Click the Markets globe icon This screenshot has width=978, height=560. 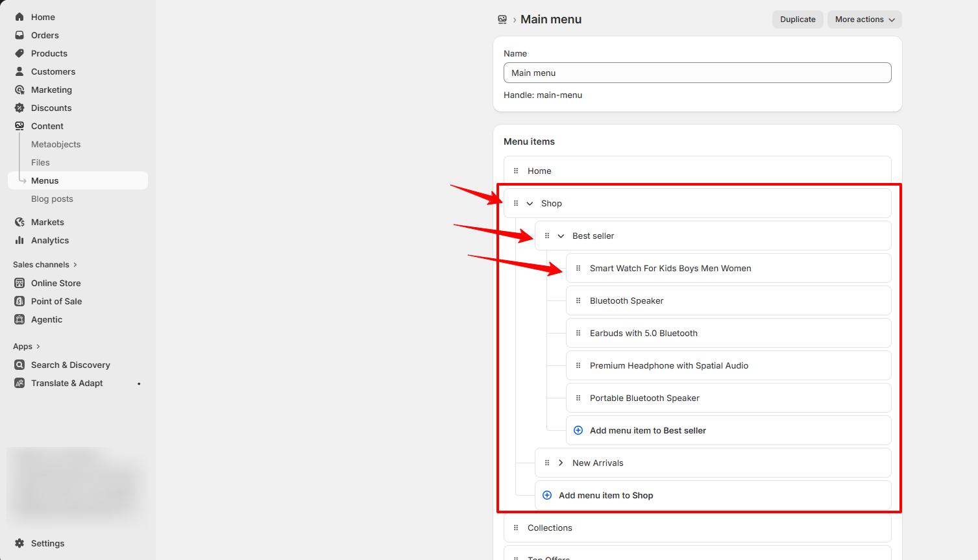(x=19, y=222)
